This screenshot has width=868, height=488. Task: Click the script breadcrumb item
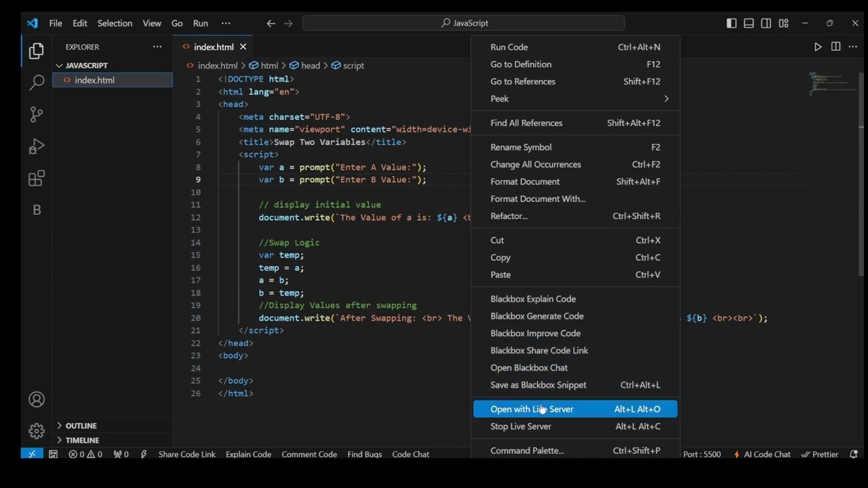click(x=348, y=66)
